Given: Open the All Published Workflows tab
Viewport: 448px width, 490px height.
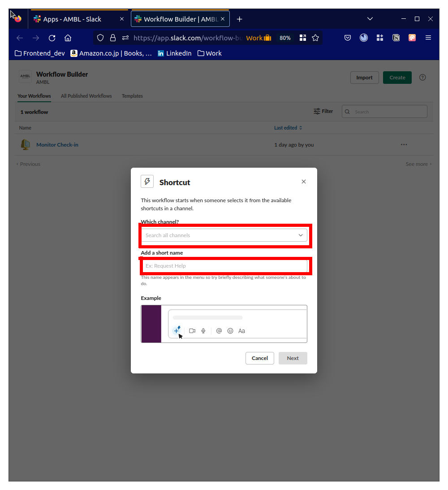Looking at the screenshot, I should point(86,96).
